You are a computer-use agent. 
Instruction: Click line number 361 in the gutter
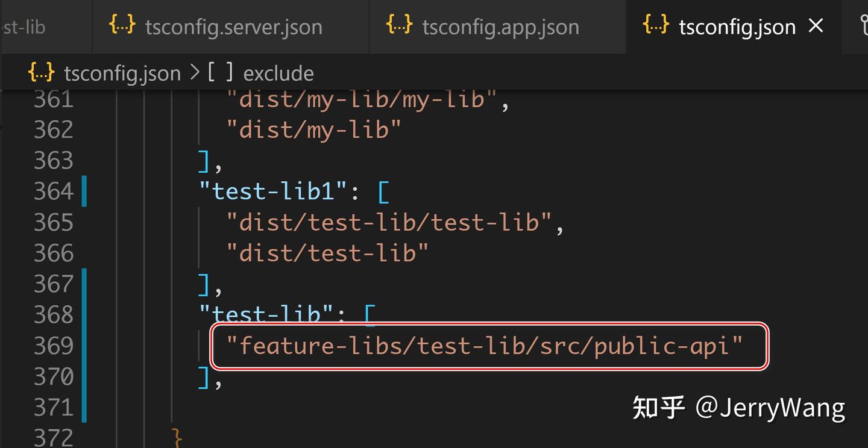53,99
